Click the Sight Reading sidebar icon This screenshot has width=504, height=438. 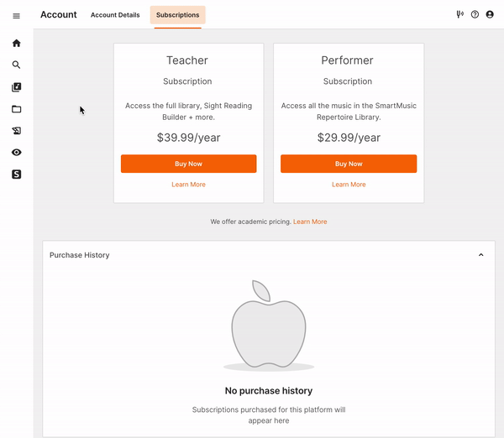click(16, 131)
